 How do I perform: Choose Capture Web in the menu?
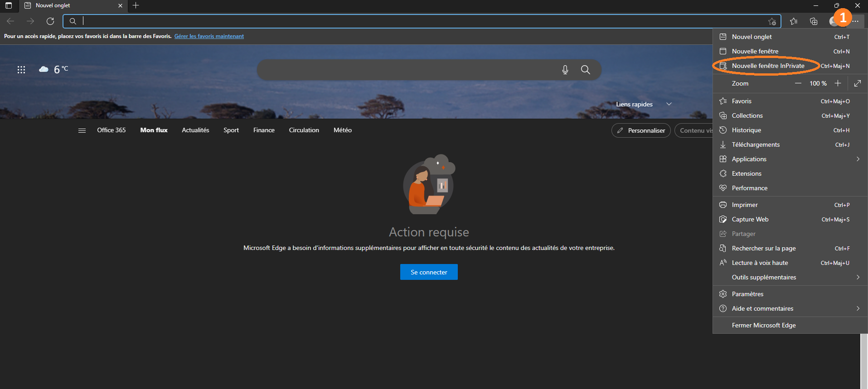790,219
